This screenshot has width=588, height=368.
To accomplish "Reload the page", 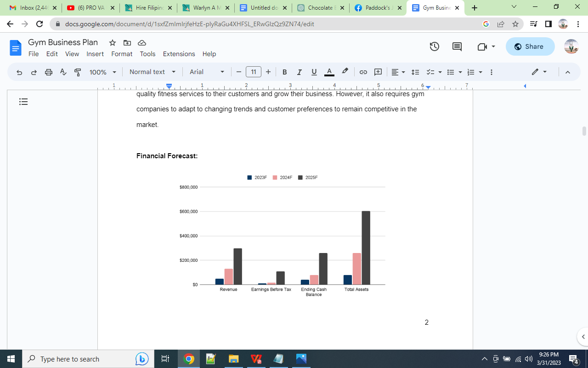I will point(40,24).
